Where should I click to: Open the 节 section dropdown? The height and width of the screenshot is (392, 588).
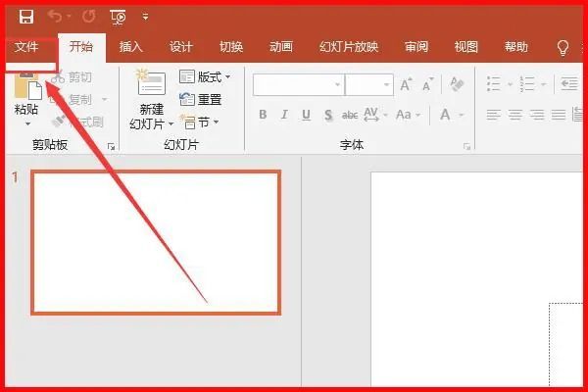[199, 122]
